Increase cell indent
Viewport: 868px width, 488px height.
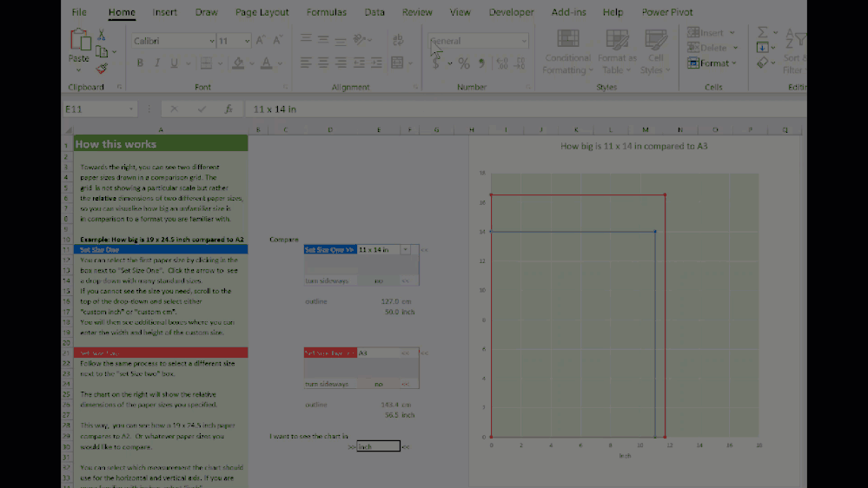pyautogui.click(x=376, y=63)
